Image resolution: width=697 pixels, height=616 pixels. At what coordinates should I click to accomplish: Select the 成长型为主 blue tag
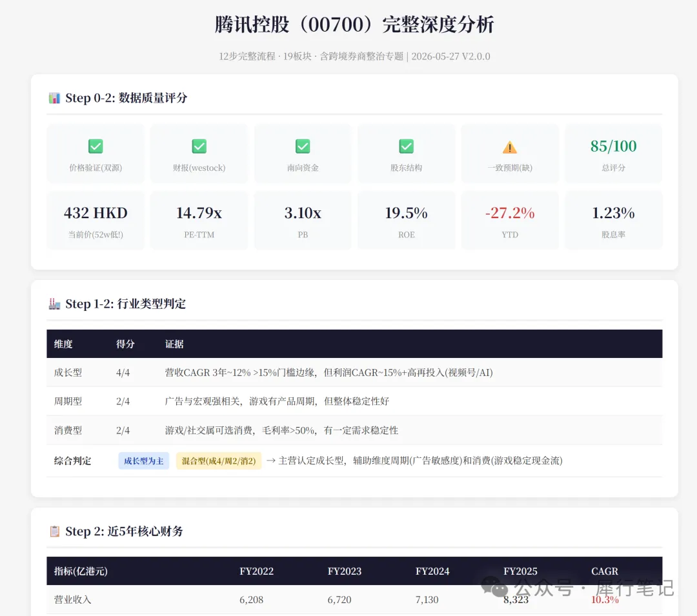pyautogui.click(x=143, y=461)
